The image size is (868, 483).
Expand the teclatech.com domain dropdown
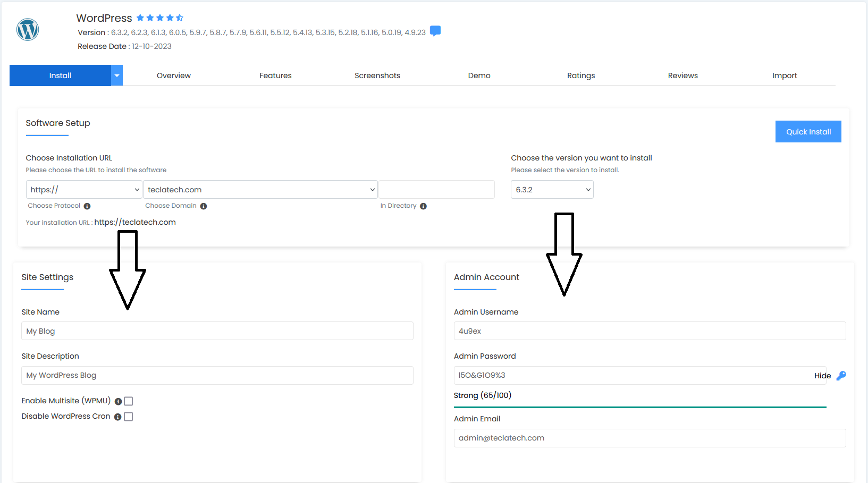click(x=260, y=190)
